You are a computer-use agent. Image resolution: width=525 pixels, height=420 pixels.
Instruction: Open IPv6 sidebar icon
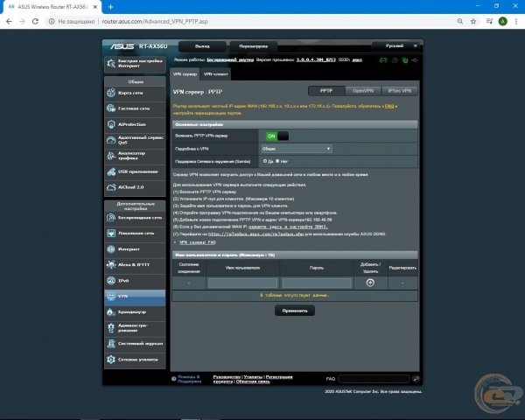click(x=111, y=281)
